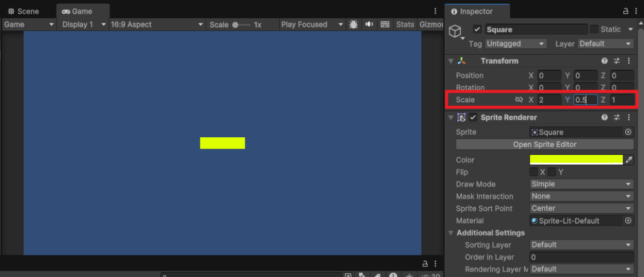The height and width of the screenshot is (277, 644).
Task: Click the Inspector lock icon
Action: coord(625,11)
